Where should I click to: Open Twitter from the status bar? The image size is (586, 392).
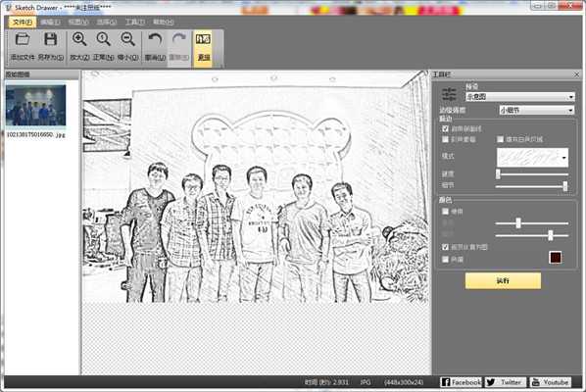(x=506, y=382)
